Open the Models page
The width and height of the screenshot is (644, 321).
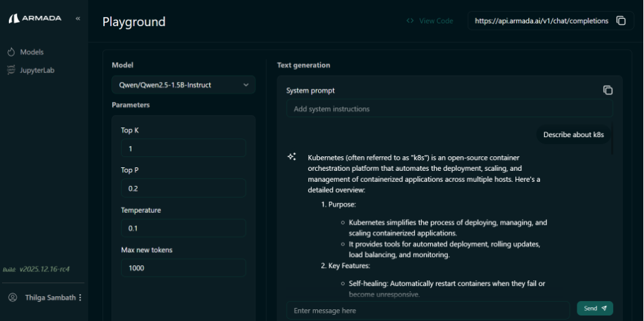(32, 52)
